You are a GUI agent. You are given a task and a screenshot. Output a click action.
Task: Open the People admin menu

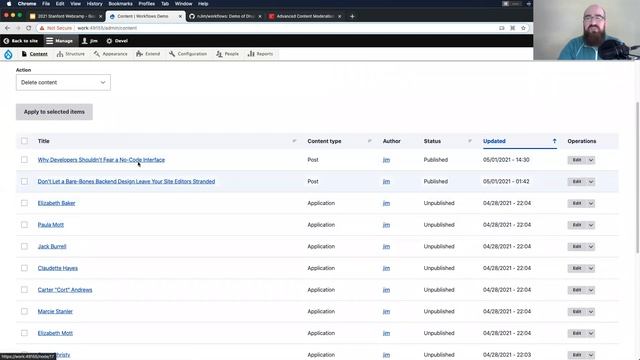[x=227, y=54]
